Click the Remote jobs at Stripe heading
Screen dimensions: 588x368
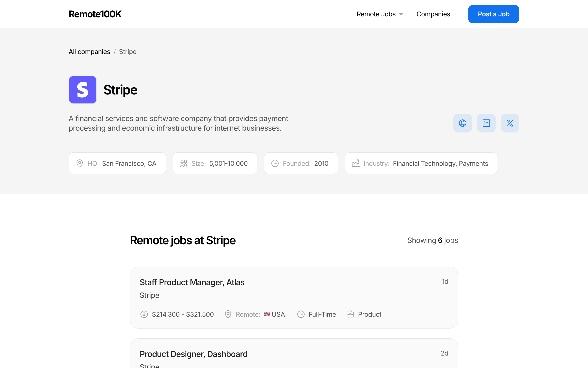click(x=183, y=240)
